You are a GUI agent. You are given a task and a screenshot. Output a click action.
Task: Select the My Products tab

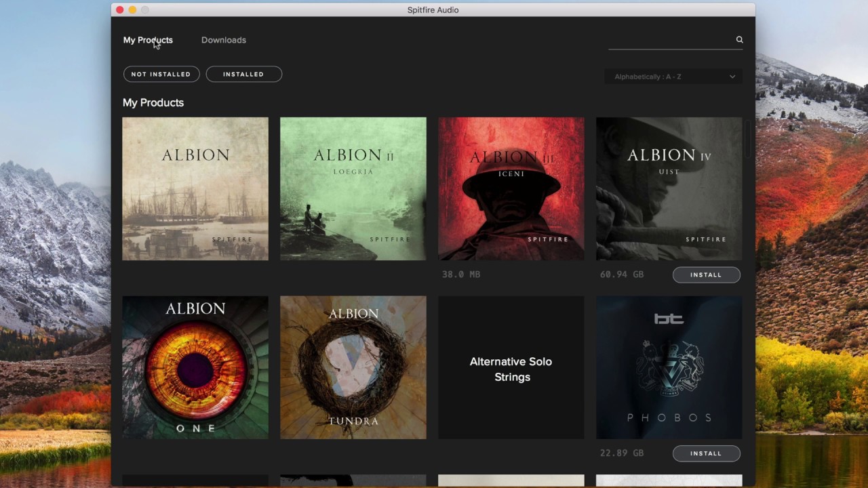(x=148, y=40)
